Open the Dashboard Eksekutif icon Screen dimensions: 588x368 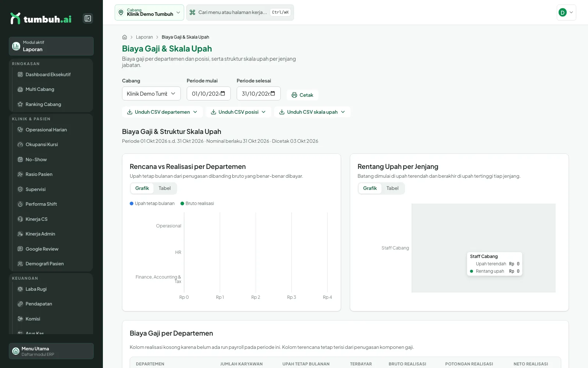[20, 74]
